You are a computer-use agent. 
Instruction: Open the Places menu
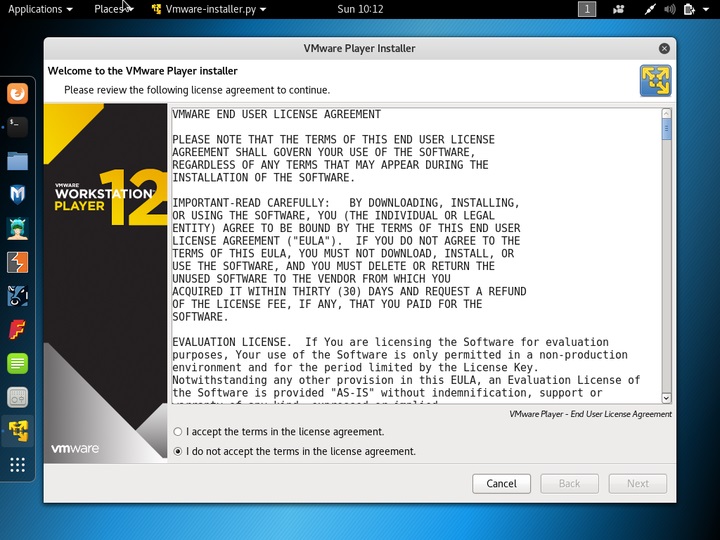[113, 9]
